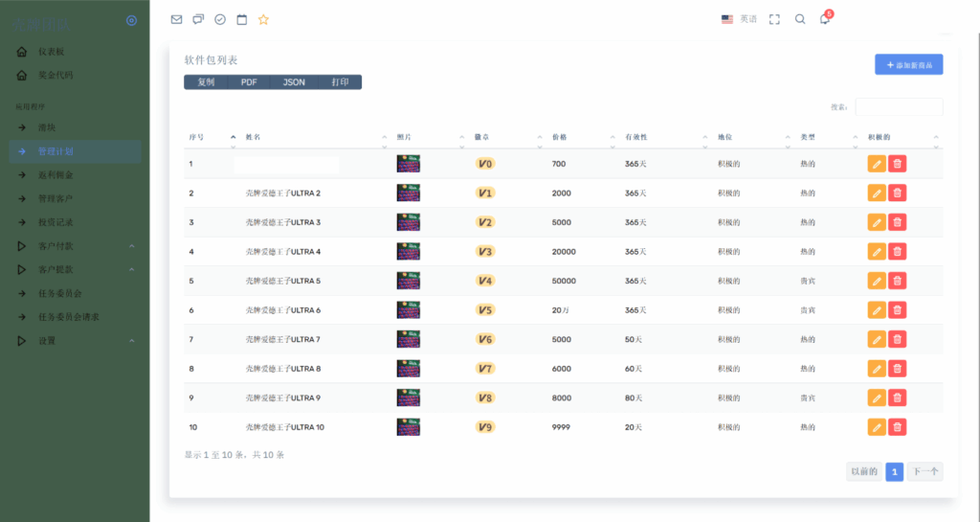This screenshot has height=522, width=980.
Task: Toggle the sidebar collapse circle icon
Action: [x=131, y=20]
